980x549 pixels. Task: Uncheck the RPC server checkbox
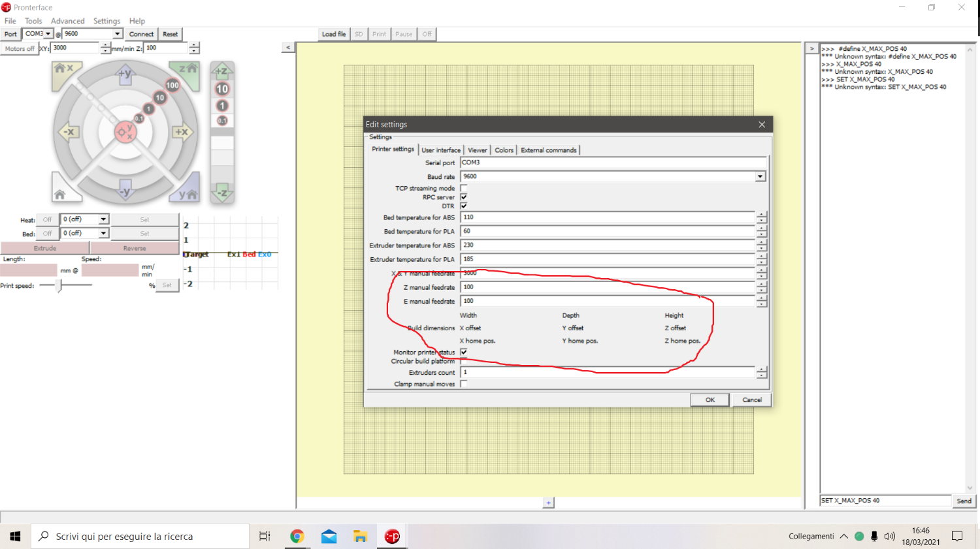[x=464, y=197]
